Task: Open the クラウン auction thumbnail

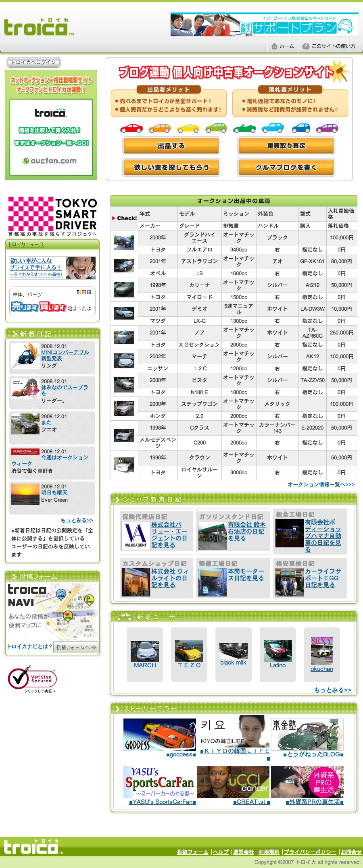Action: [x=124, y=465]
